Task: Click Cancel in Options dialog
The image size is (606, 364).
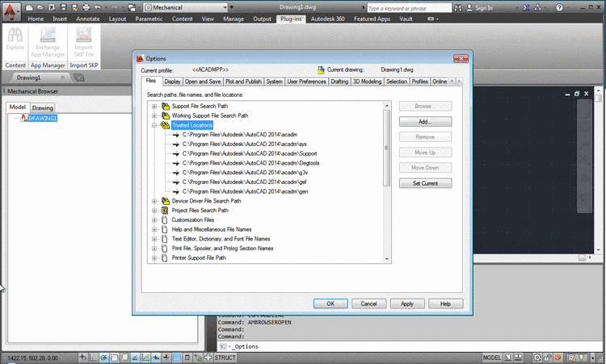Action: click(368, 303)
